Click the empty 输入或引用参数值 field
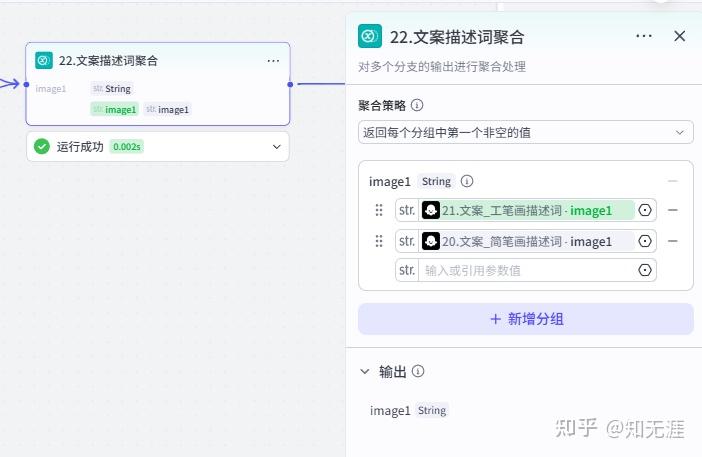This screenshot has height=457, width=702. coord(526,270)
